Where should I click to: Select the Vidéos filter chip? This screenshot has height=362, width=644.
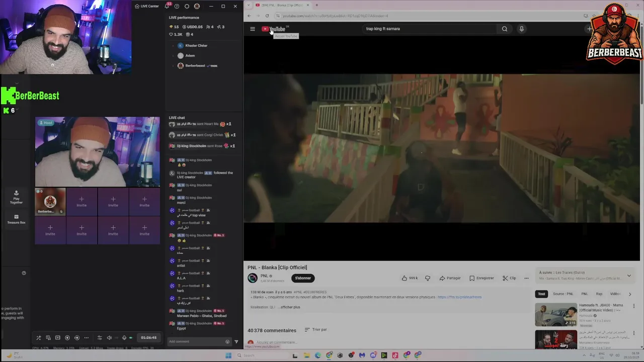615,294
